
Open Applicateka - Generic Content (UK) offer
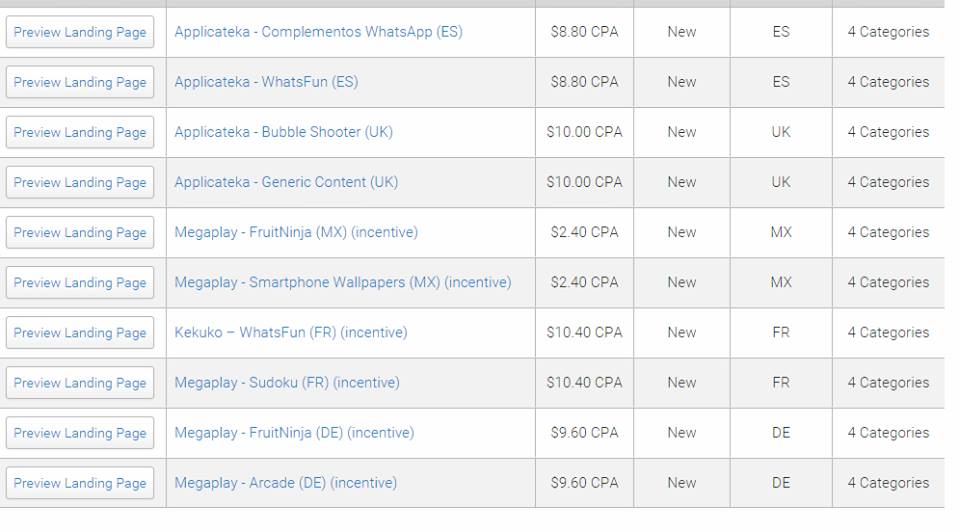pos(286,182)
